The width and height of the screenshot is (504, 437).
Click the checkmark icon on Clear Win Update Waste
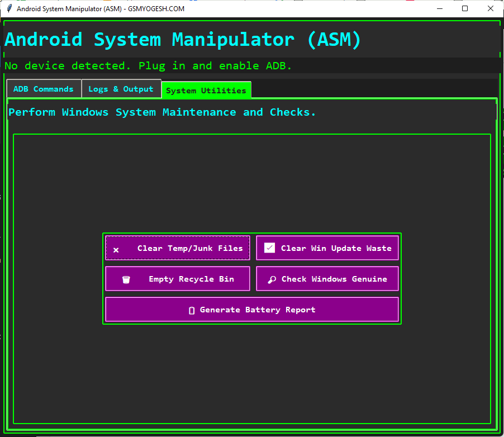click(269, 247)
